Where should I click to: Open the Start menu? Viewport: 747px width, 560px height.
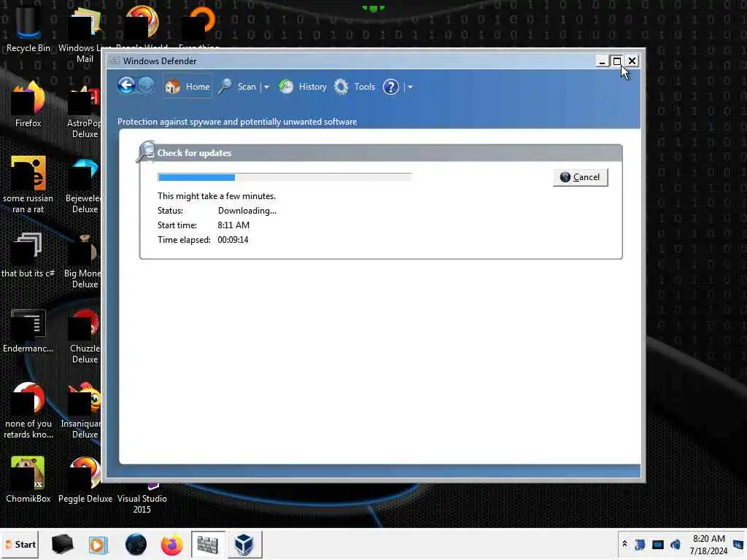point(20,544)
